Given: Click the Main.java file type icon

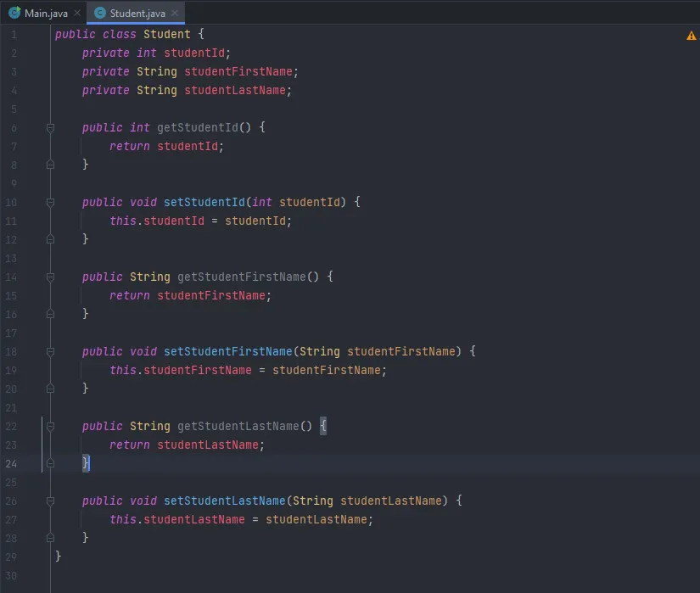Looking at the screenshot, I should pos(14,13).
